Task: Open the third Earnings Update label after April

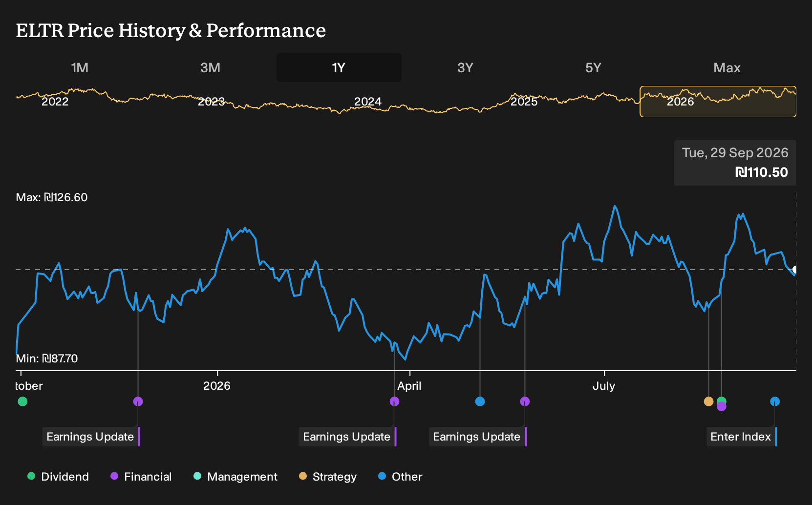Action: point(477,437)
